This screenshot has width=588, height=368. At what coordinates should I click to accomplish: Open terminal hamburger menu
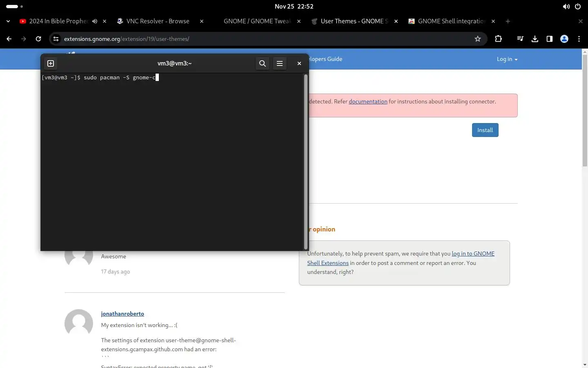(x=280, y=63)
